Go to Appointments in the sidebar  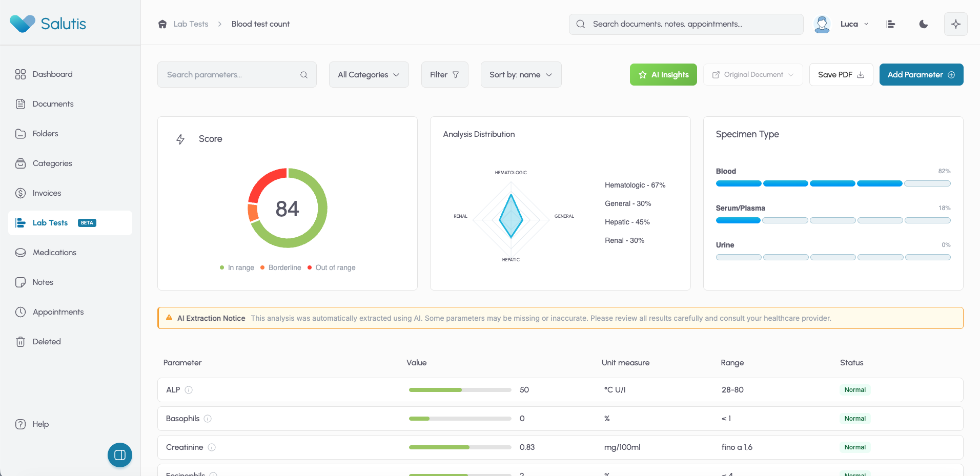(x=58, y=312)
